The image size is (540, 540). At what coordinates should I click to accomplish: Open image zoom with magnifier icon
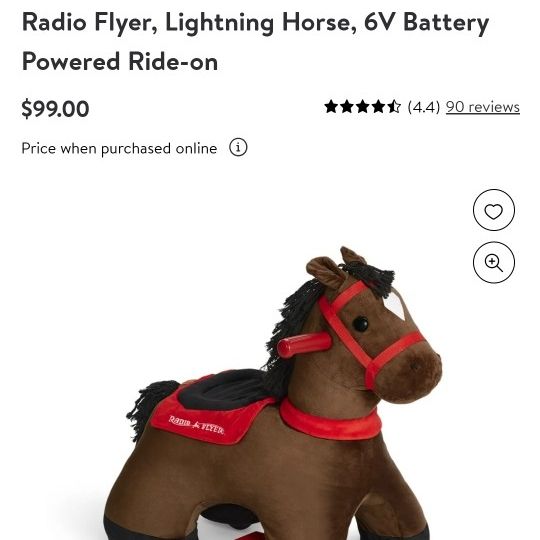(494, 262)
